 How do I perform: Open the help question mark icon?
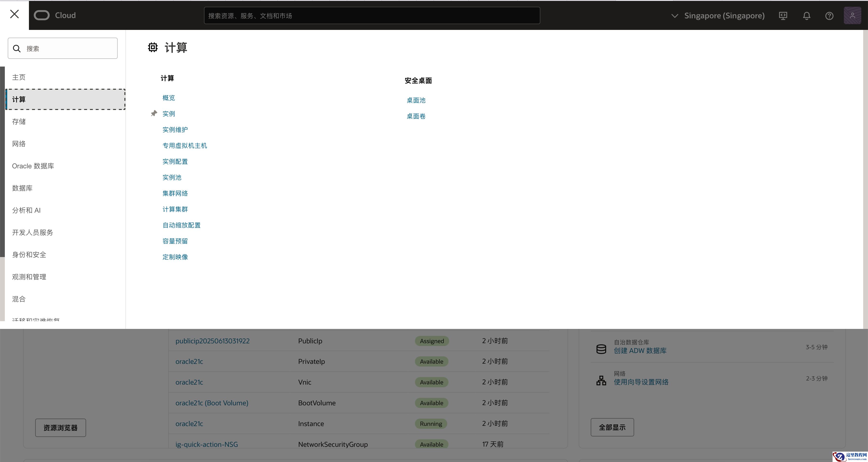click(x=829, y=16)
